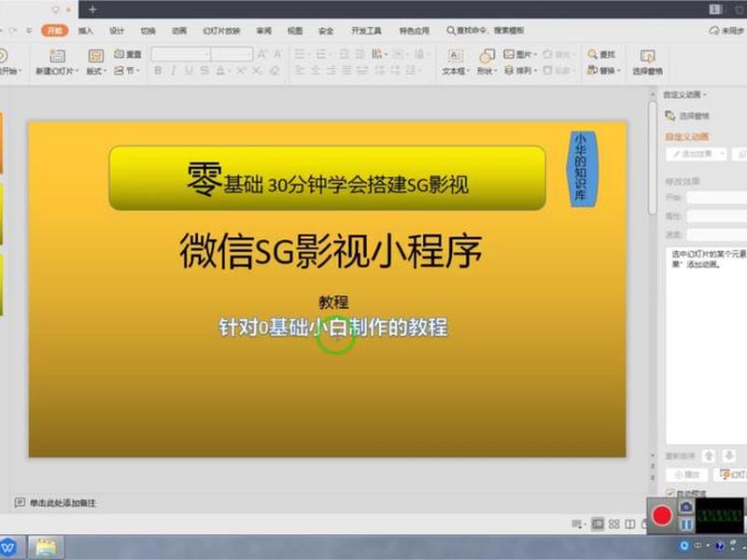Click the Play (播放) animation button
This screenshot has width=747, height=560.
pos(686,474)
